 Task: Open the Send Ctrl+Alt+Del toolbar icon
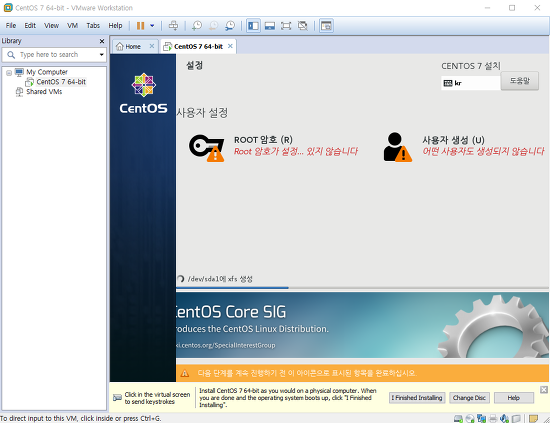coord(173,26)
